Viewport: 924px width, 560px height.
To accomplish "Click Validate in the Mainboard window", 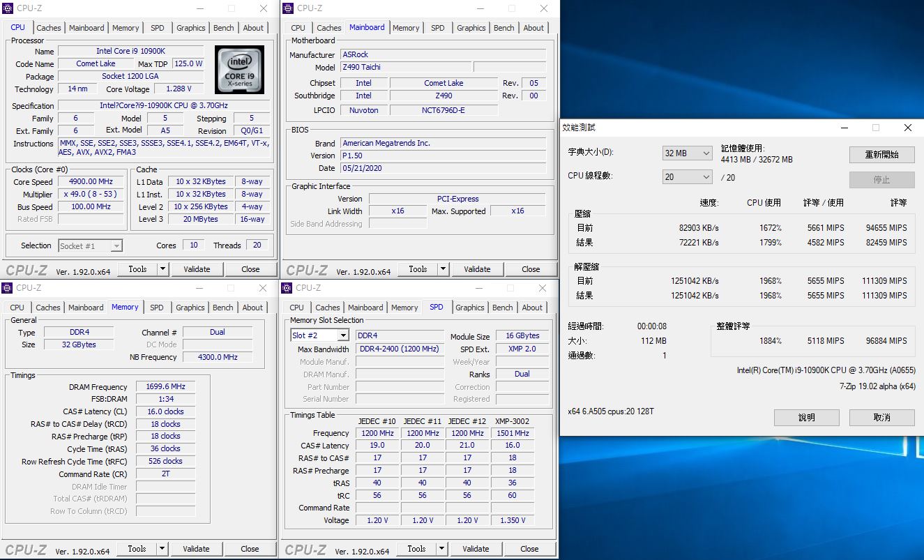I will pos(477,269).
